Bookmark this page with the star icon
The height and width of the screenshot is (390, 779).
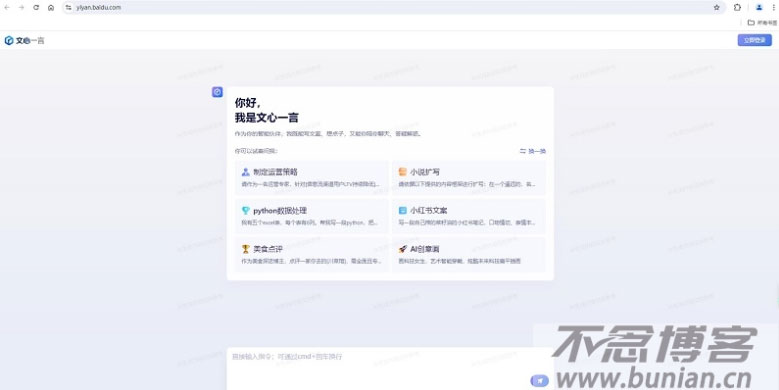pyautogui.click(x=716, y=7)
